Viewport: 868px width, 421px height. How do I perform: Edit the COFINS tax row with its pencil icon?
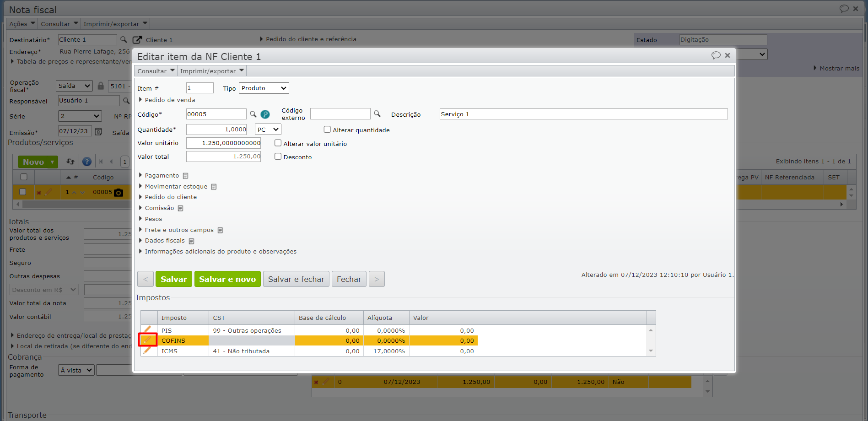coord(147,340)
